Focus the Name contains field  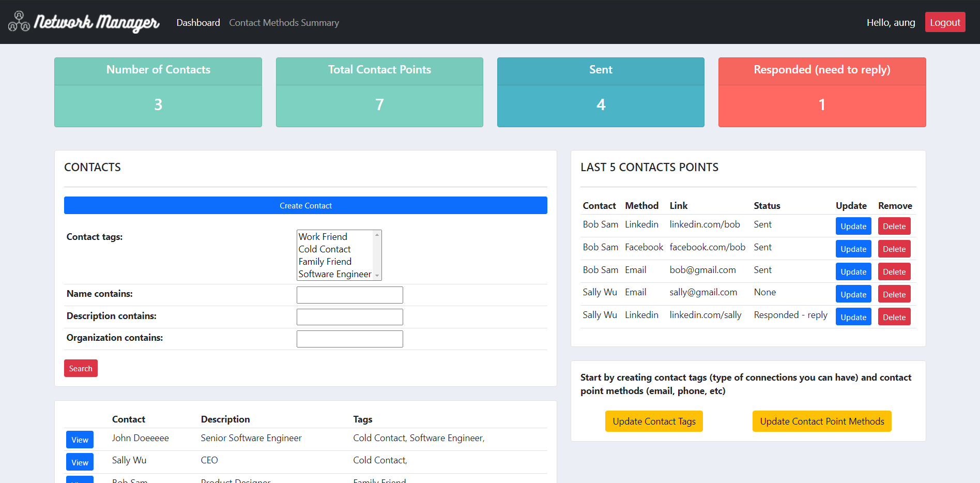tap(350, 295)
